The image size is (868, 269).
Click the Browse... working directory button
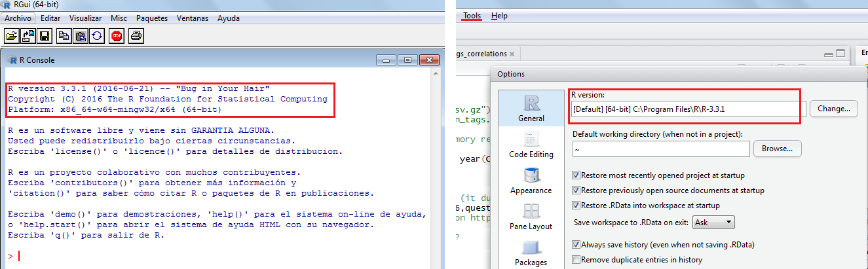(x=777, y=149)
